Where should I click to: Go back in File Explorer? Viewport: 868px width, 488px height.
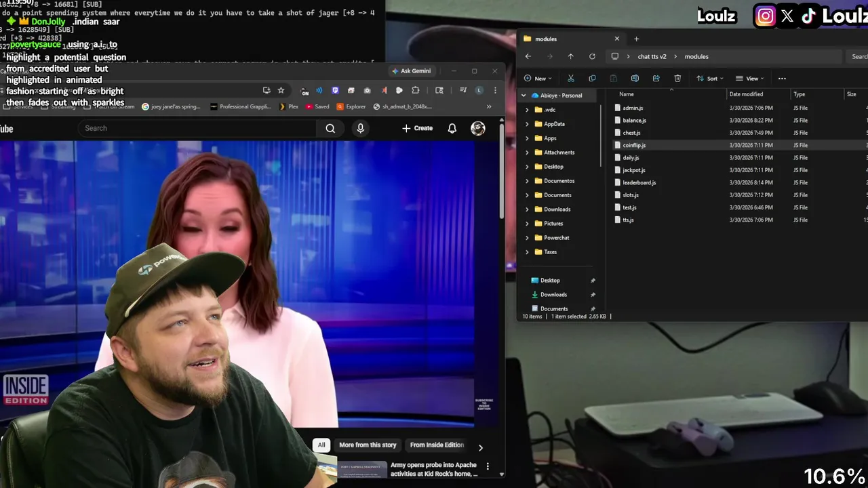(x=528, y=56)
